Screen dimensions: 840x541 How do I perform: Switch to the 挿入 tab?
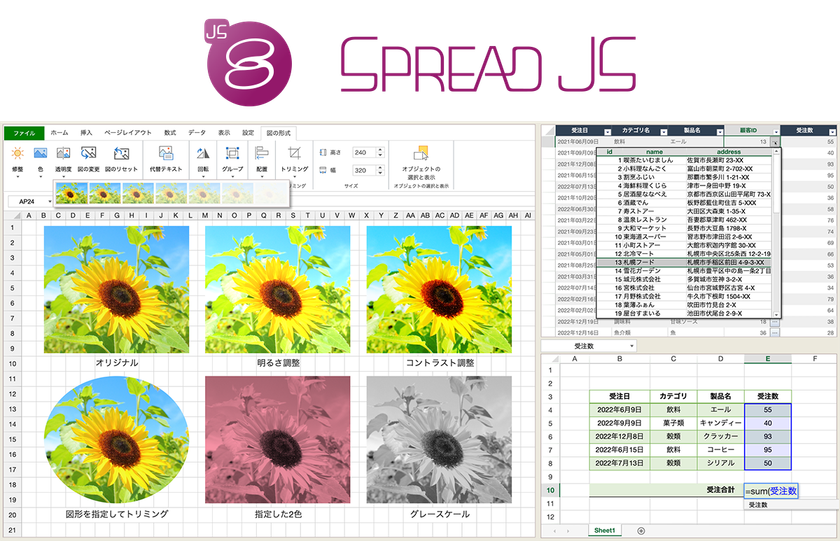(86, 132)
